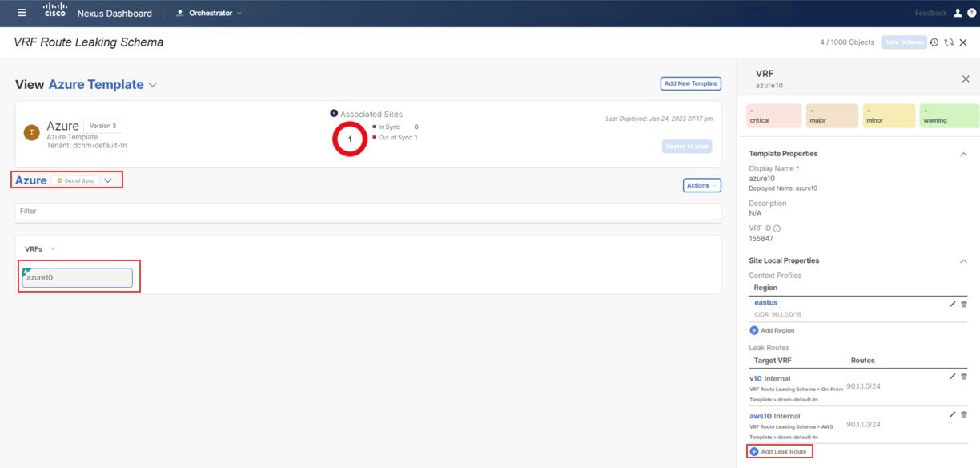
Task: Close the VRF Route Leaking Schema view
Action: point(963,42)
